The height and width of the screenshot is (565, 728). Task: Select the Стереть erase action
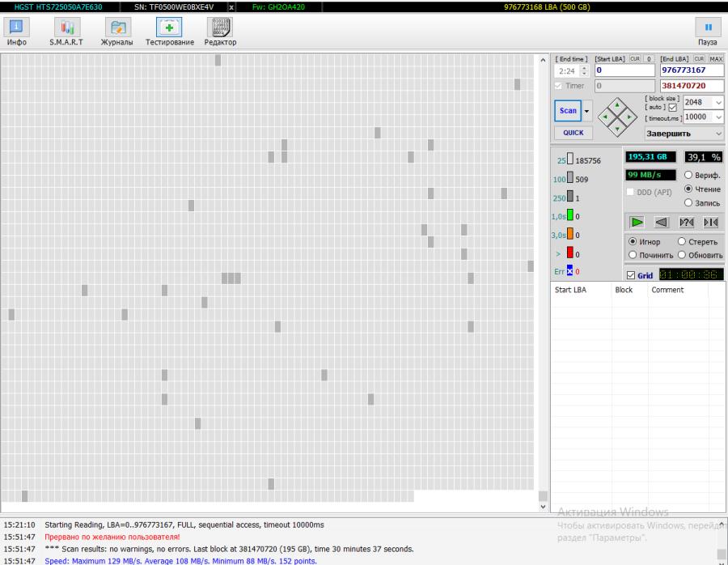682,241
